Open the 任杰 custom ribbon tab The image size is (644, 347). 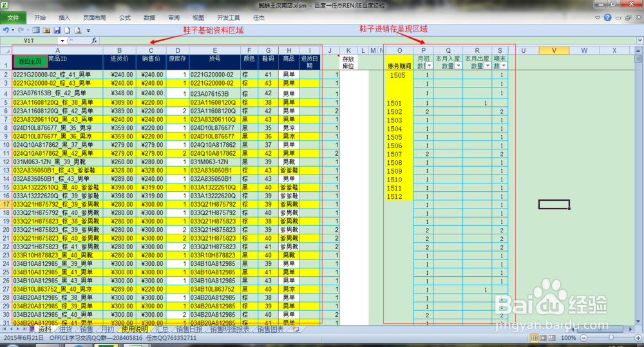point(259,17)
